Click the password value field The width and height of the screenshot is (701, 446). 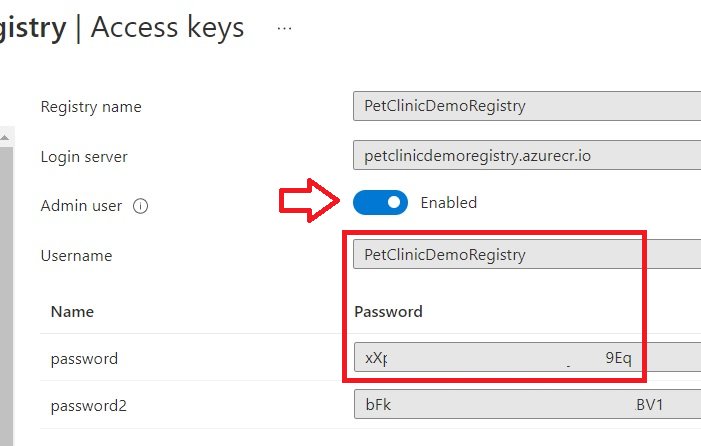[528, 357]
